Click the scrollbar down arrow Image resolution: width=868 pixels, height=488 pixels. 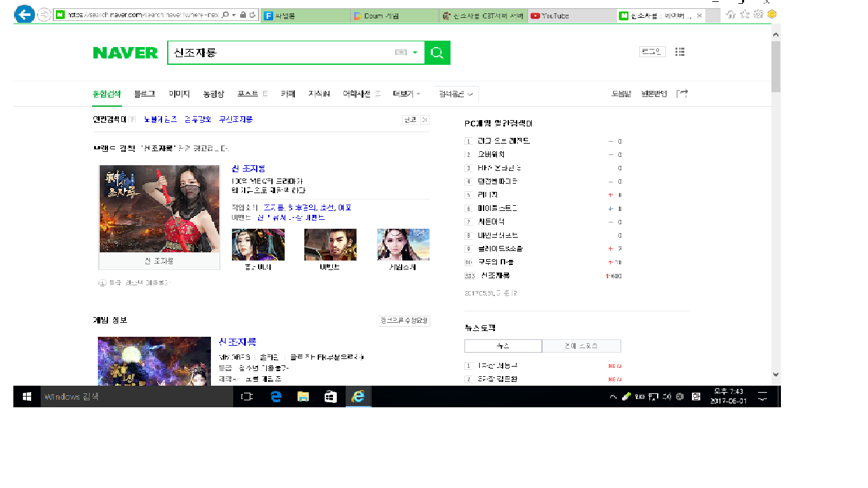coord(776,375)
